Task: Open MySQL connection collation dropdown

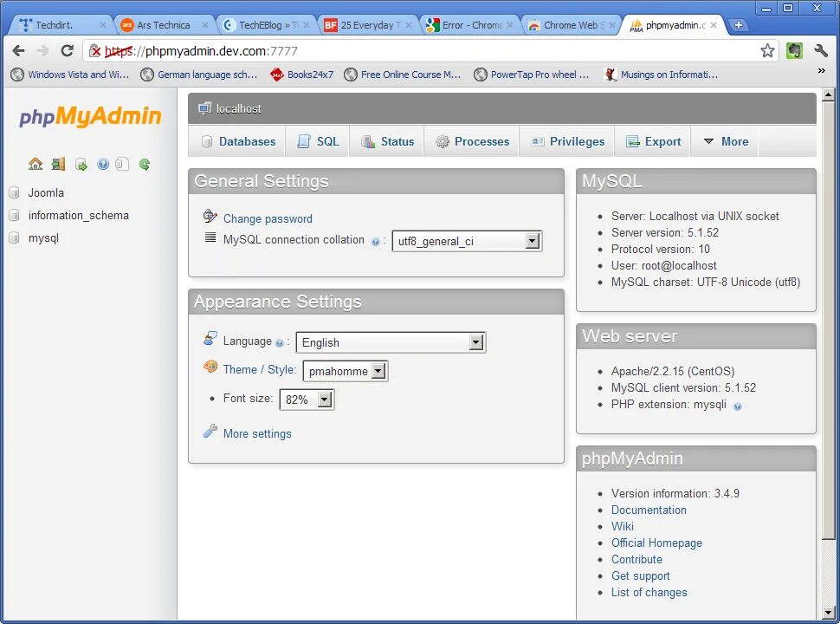Action: tap(467, 241)
